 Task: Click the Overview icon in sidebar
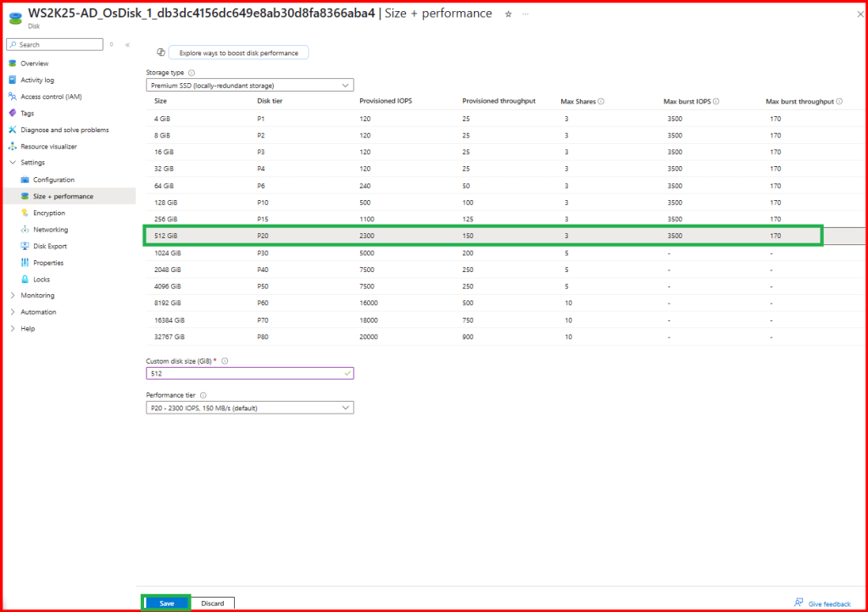13,64
